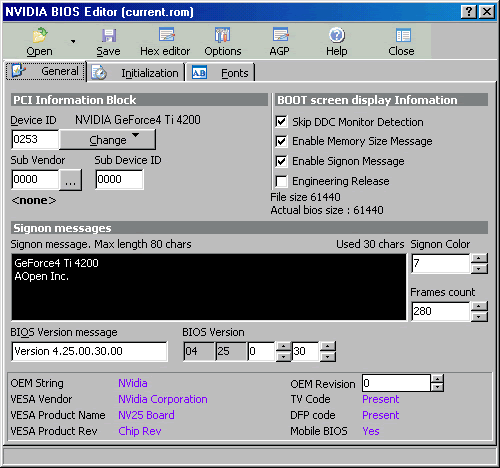Click the Frames count field 280

441,311
